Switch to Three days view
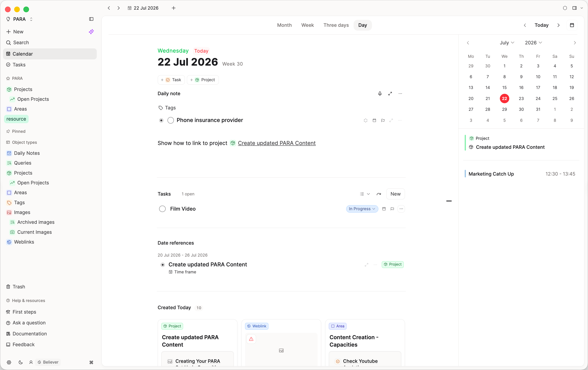This screenshot has height=370, width=588. (336, 25)
